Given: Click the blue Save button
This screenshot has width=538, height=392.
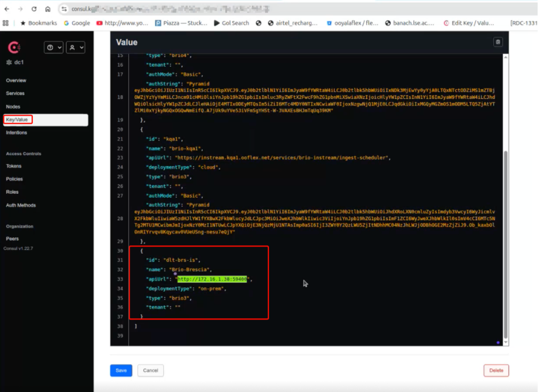Looking at the screenshot, I should point(121,370).
